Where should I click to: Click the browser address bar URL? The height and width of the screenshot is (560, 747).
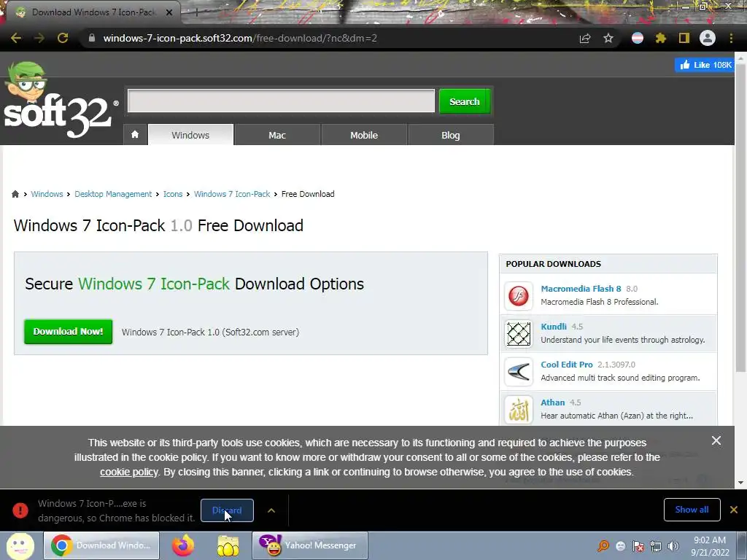pyautogui.click(x=240, y=38)
